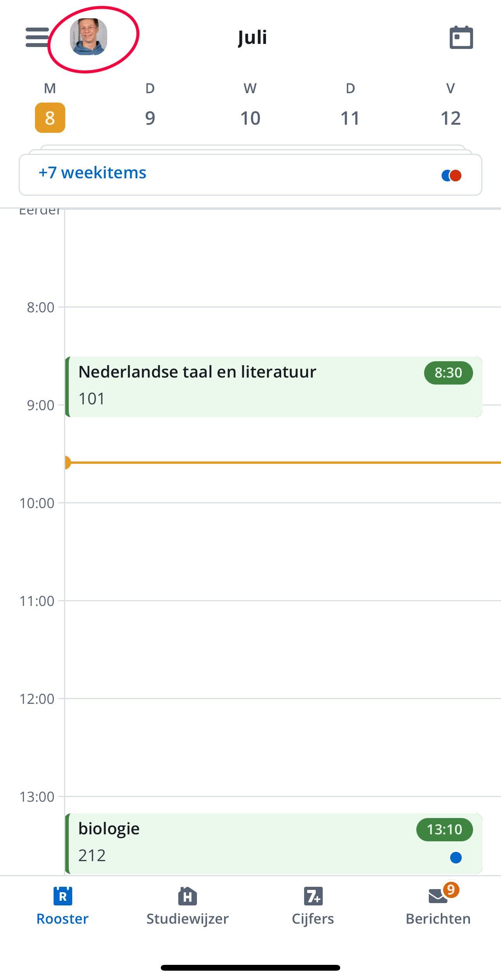This screenshot has height=980, width=501.
Task: Tap the Juli month title
Action: 252,38
